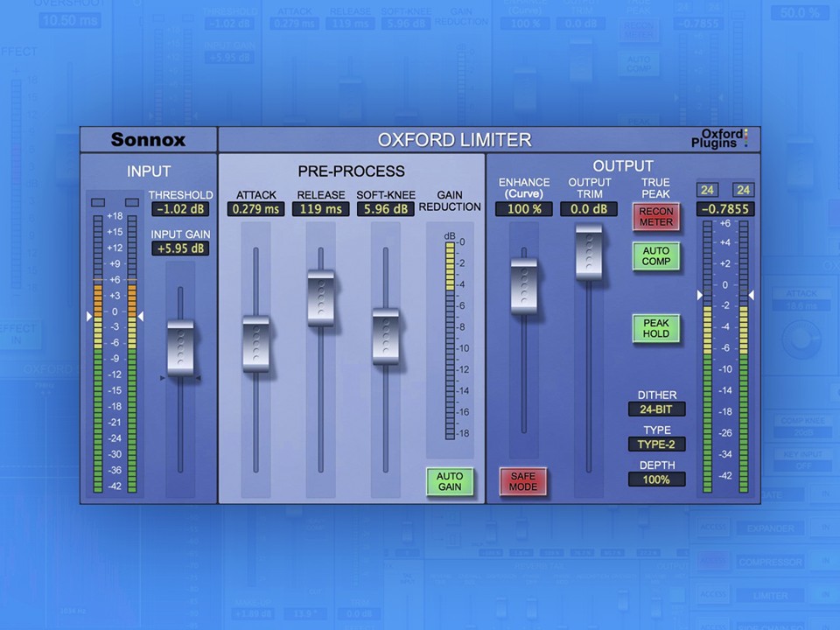Click the Input Gain fader handle
Viewport: 840px width, 630px height.
click(180, 347)
